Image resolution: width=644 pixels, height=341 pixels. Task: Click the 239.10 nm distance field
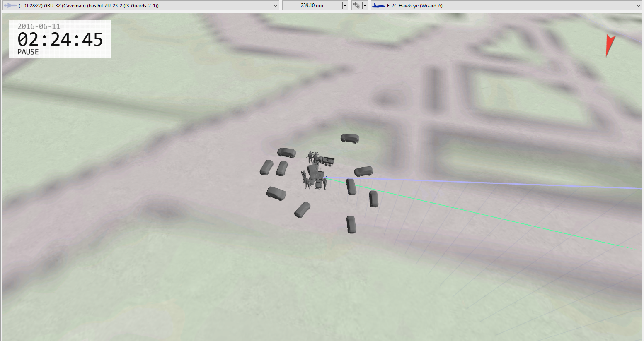(312, 5)
